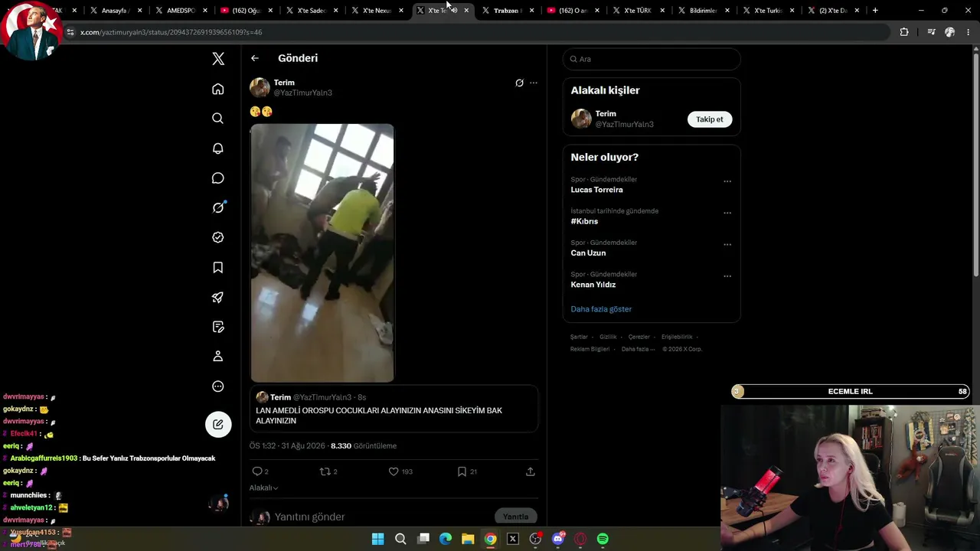Play the video in Terim's post
This screenshot has width=980, height=551.
click(x=322, y=253)
